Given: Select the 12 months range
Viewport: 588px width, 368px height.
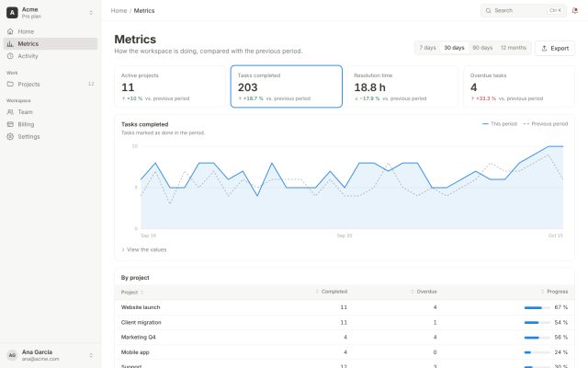Looking at the screenshot, I should click(514, 48).
